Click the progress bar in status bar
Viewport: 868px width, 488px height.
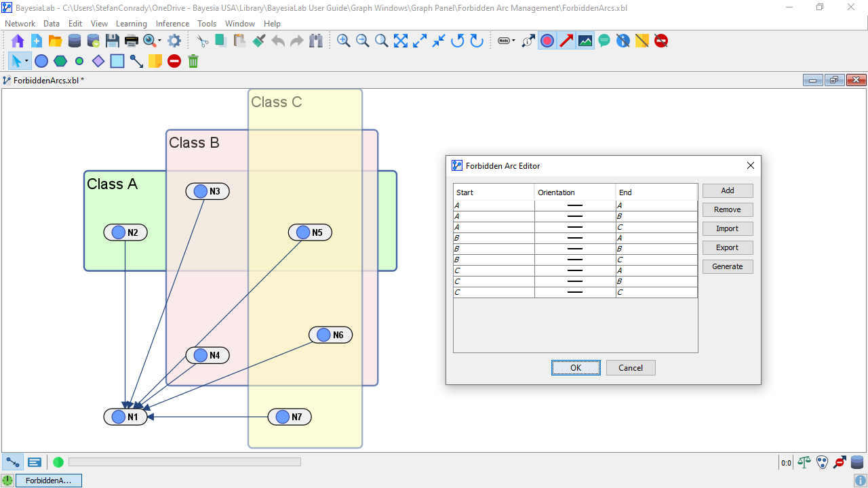tap(184, 462)
